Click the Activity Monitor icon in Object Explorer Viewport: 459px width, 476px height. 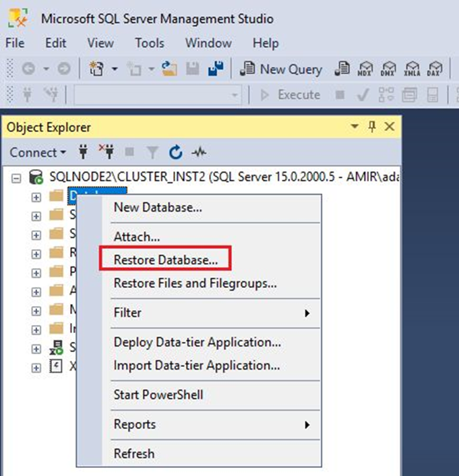pyautogui.click(x=198, y=152)
